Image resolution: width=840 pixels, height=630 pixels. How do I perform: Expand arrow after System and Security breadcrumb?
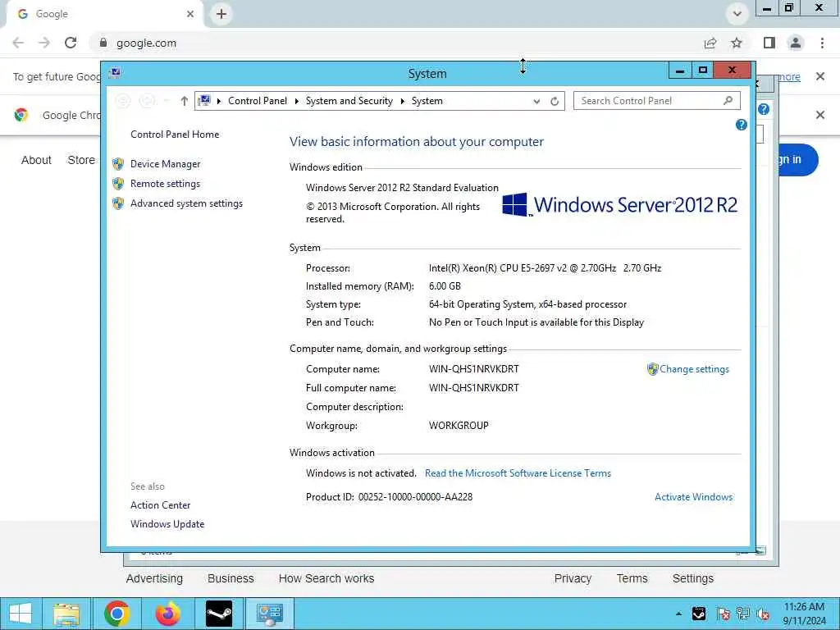(x=402, y=101)
